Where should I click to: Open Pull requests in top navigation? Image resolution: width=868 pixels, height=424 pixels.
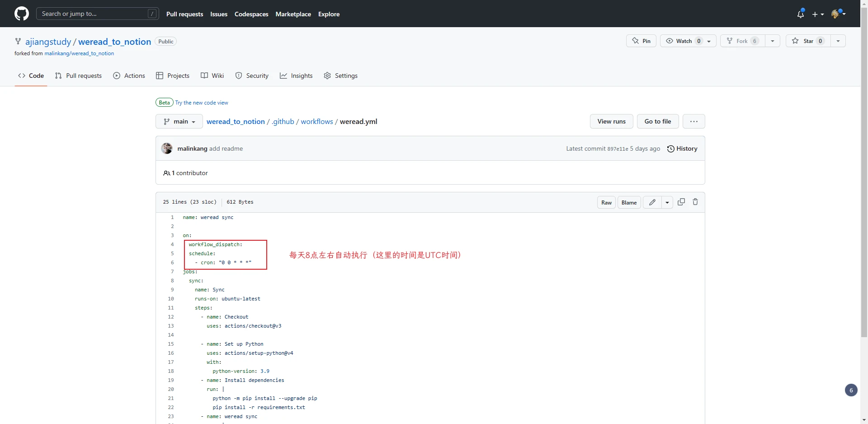(x=184, y=14)
